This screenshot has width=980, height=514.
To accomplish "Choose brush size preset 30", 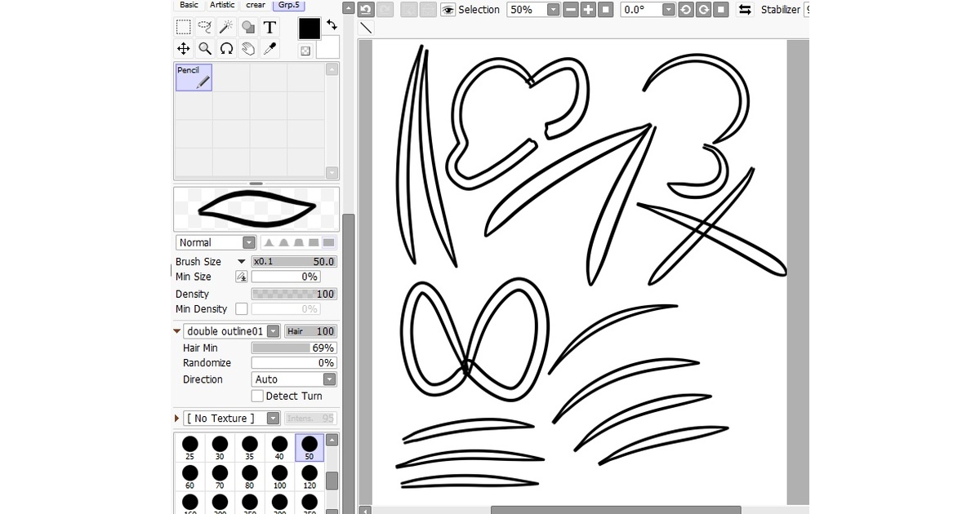I will 220,447.
